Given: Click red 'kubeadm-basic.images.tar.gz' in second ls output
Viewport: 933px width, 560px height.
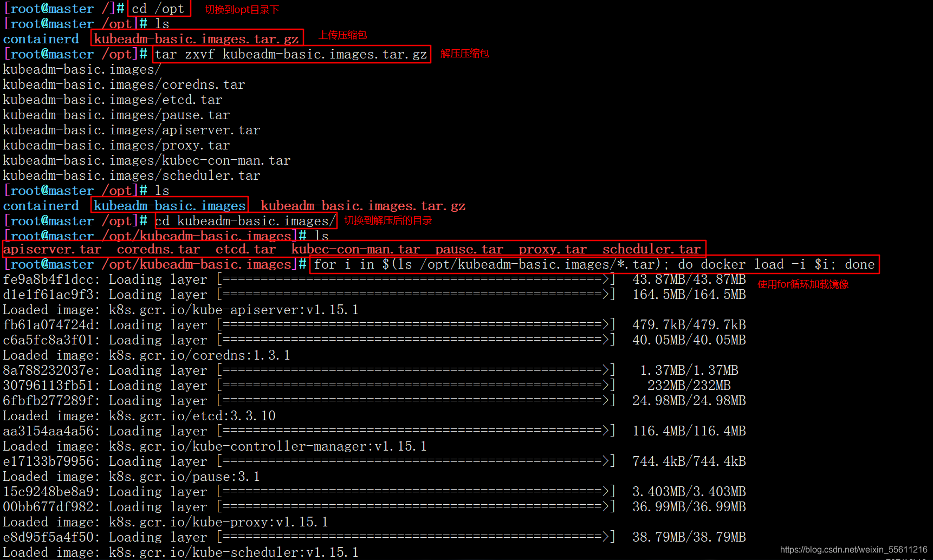Looking at the screenshot, I should tap(363, 206).
